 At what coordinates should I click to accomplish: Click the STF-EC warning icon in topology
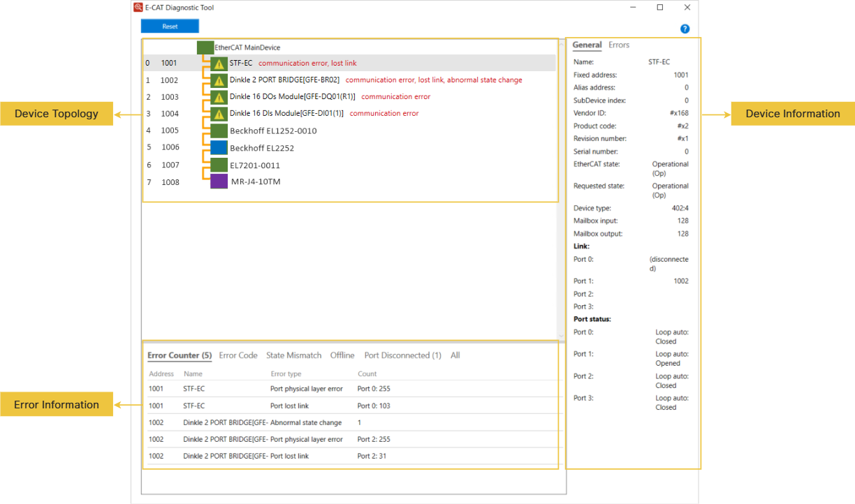[x=219, y=64]
